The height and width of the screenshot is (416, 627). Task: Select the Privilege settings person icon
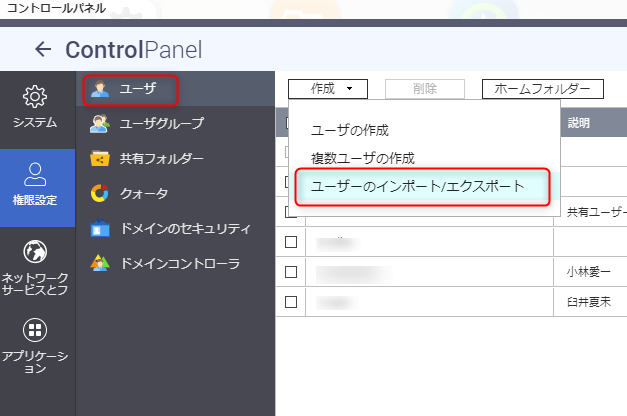[x=36, y=174]
